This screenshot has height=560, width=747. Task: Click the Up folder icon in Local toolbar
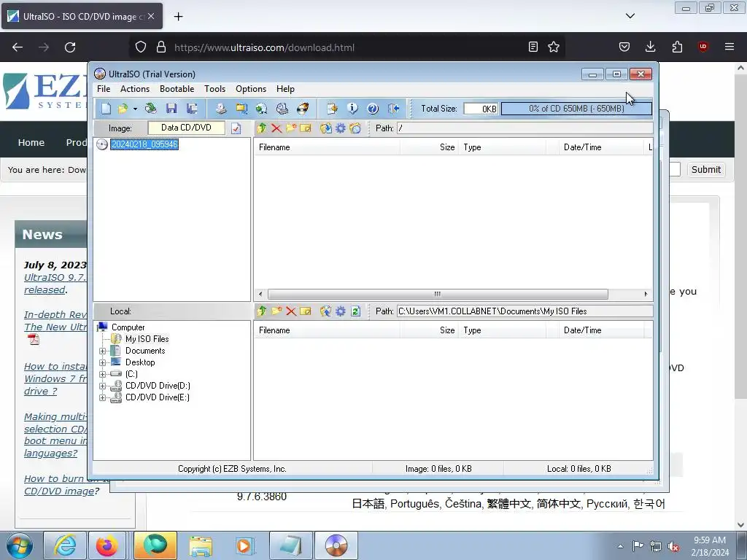(x=262, y=311)
